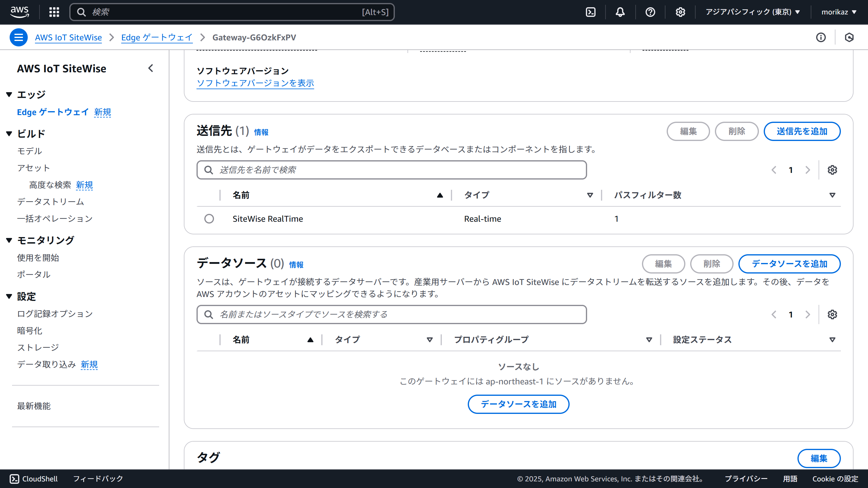This screenshot has height=488, width=868.
Task: Open ポータル in sidebar
Action: 34,275
